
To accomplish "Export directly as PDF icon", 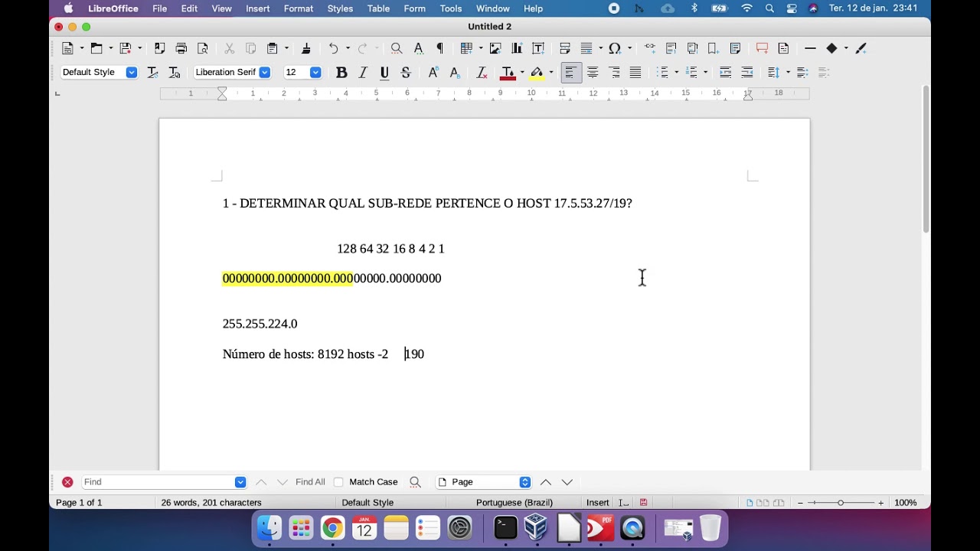I will (159, 48).
